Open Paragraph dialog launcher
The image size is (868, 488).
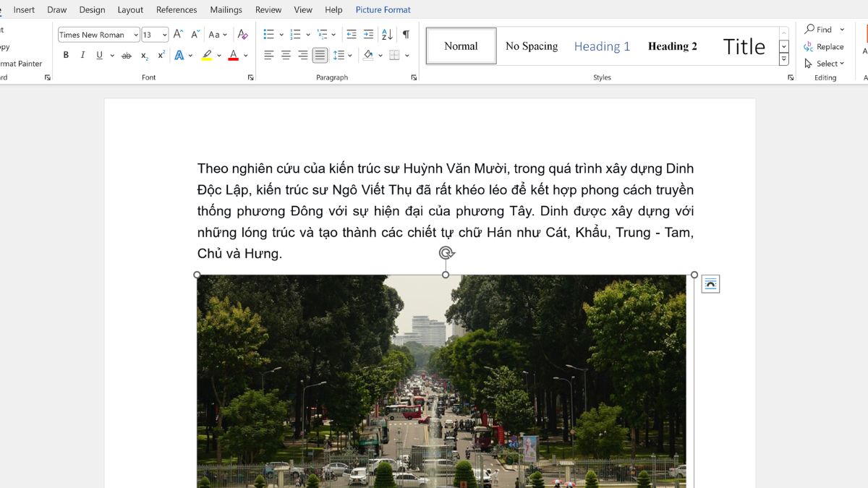click(414, 77)
